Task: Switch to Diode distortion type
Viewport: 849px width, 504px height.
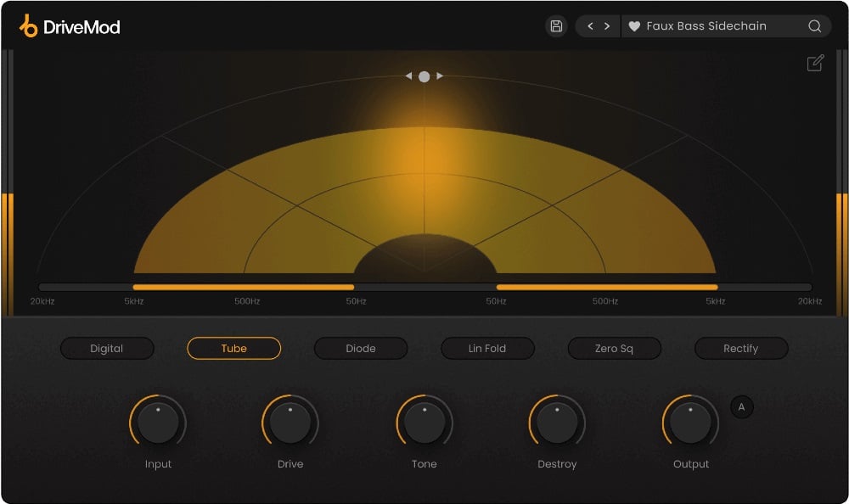Action: coord(361,349)
